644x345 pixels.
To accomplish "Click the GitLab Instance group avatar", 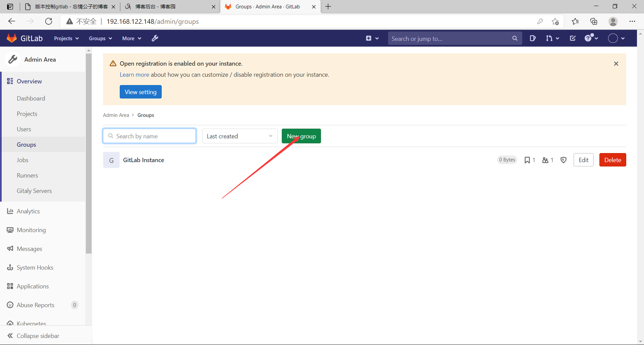I will [x=111, y=160].
